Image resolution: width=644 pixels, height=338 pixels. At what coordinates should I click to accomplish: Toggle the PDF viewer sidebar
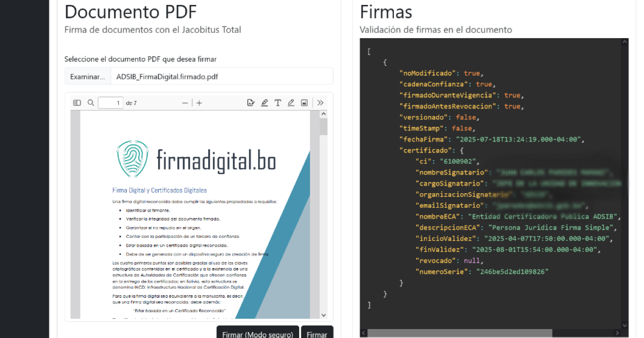(77, 103)
